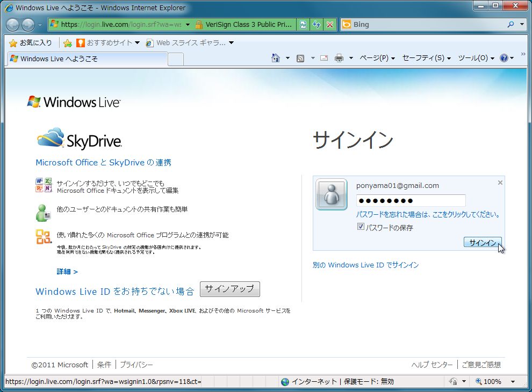The height and width of the screenshot is (392, 532).
Task: Expand status bar security icon dropdown
Action: [464, 382]
